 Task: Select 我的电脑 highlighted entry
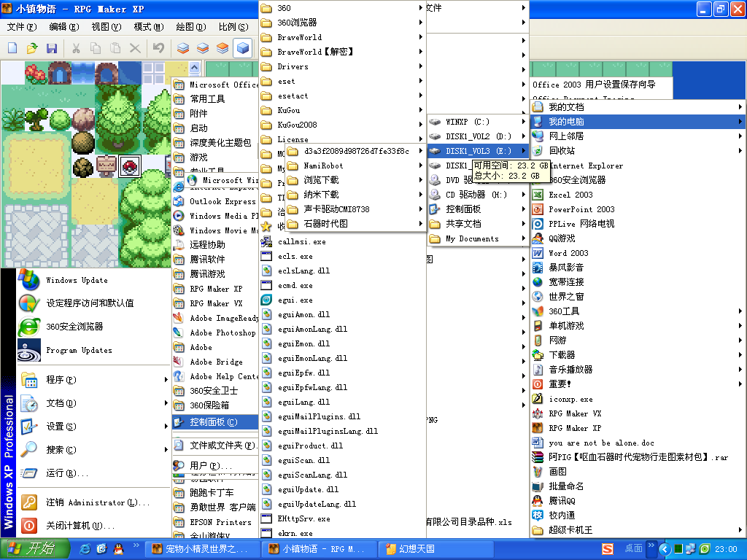pos(638,122)
